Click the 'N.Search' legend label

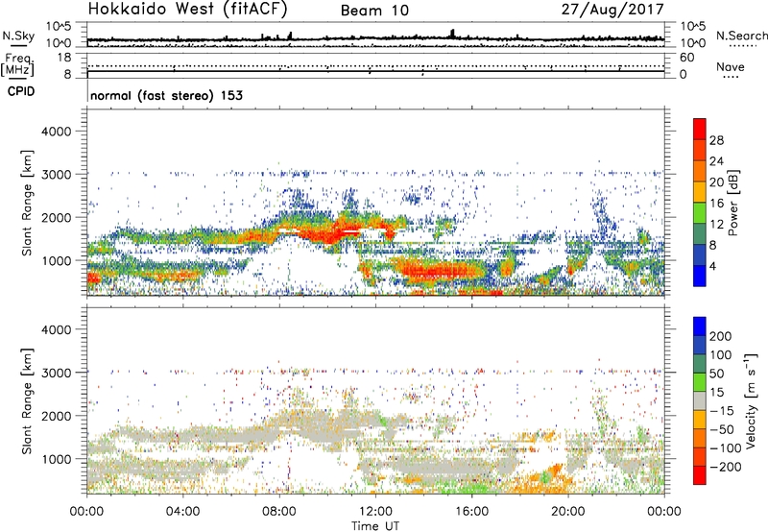tap(741, 36)
